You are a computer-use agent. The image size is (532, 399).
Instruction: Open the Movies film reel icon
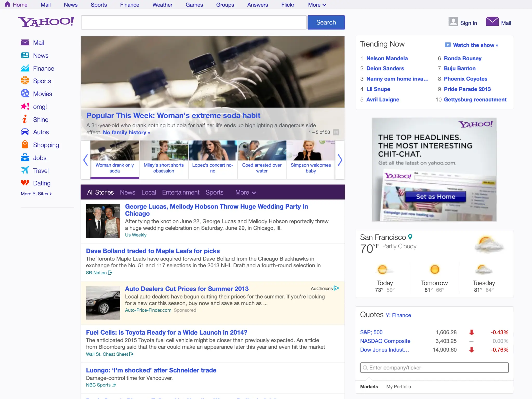[25, 94]
